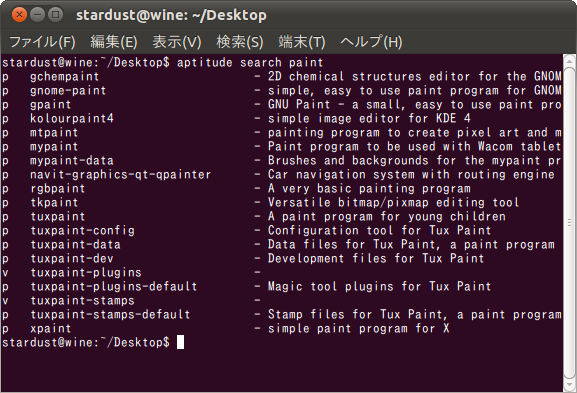The image size is (577, 393).
Task: Minimize the terminal window
Action: pyautogui.click(x=37, y=15)
